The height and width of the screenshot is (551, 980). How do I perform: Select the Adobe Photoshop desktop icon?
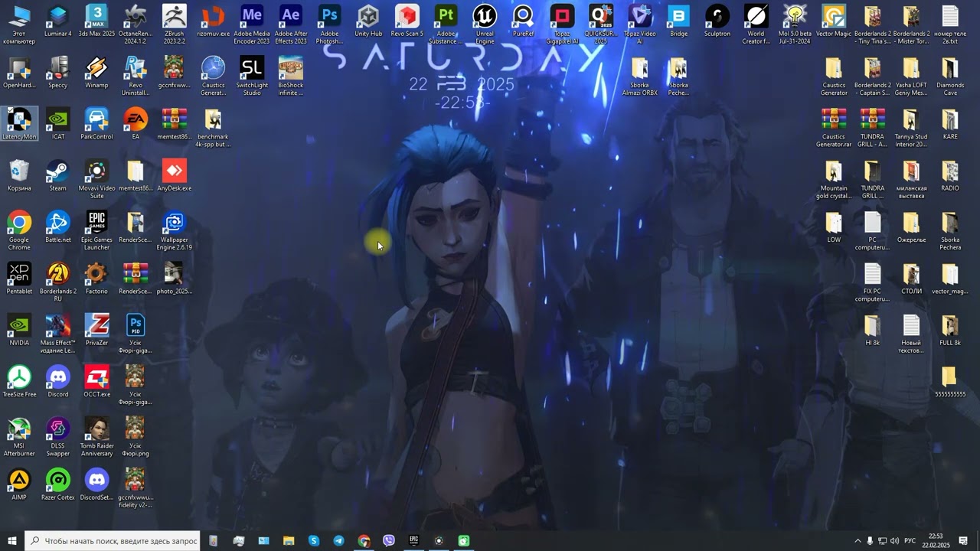pos(329,25)
